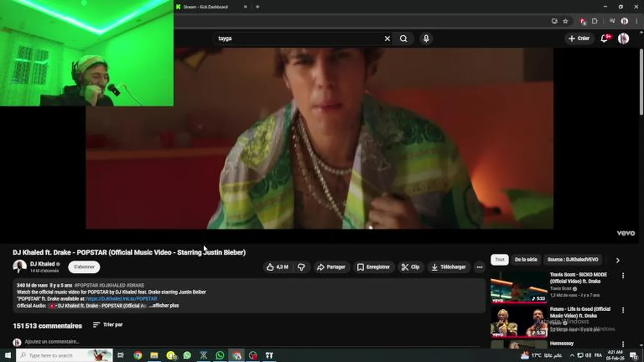Image resolution: width=644 pixels, height=362 pixels.
Task: Click the 151 513 commentaires heading
Action: tap(47, 326)
